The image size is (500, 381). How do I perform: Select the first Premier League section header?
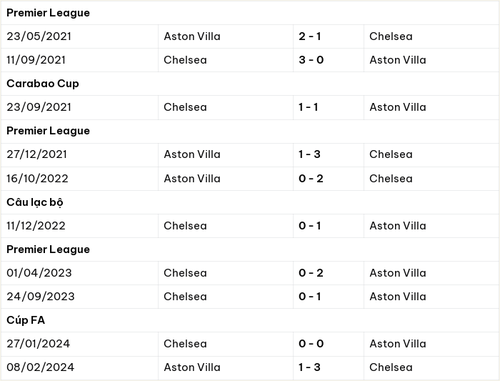coord(48,13)
